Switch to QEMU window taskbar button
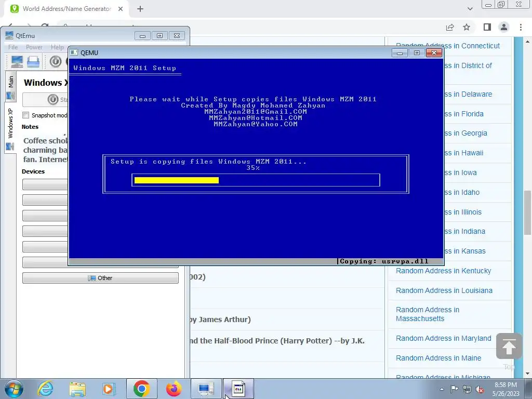 click(x=238, y=389)
